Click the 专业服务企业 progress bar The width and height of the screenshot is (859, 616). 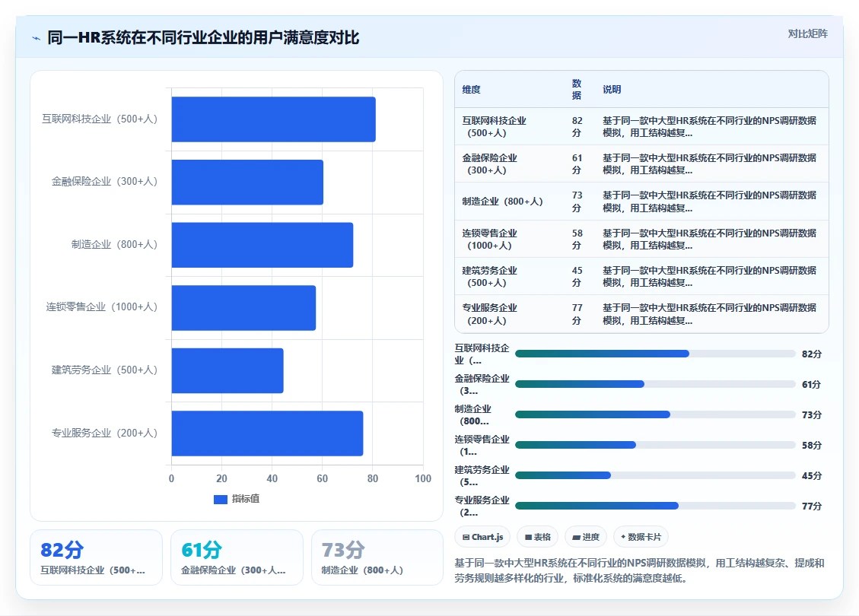click(x=655, y=506)
